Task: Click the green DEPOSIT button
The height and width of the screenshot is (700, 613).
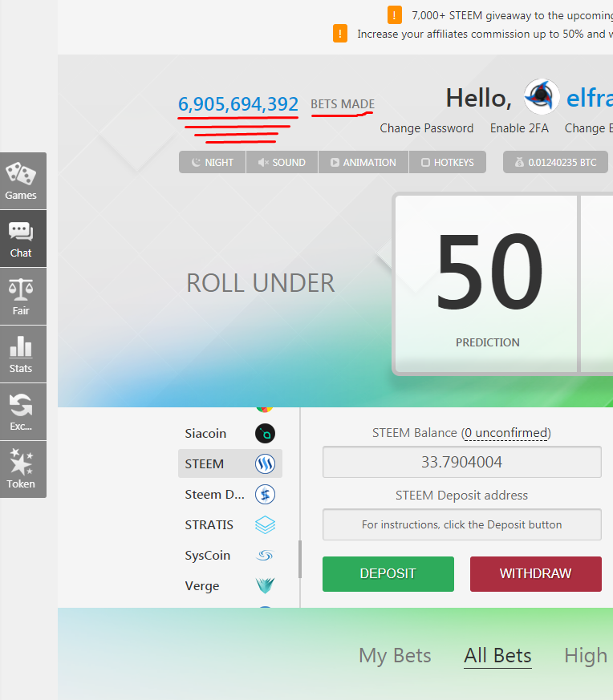Action: (x=388, y=573)
